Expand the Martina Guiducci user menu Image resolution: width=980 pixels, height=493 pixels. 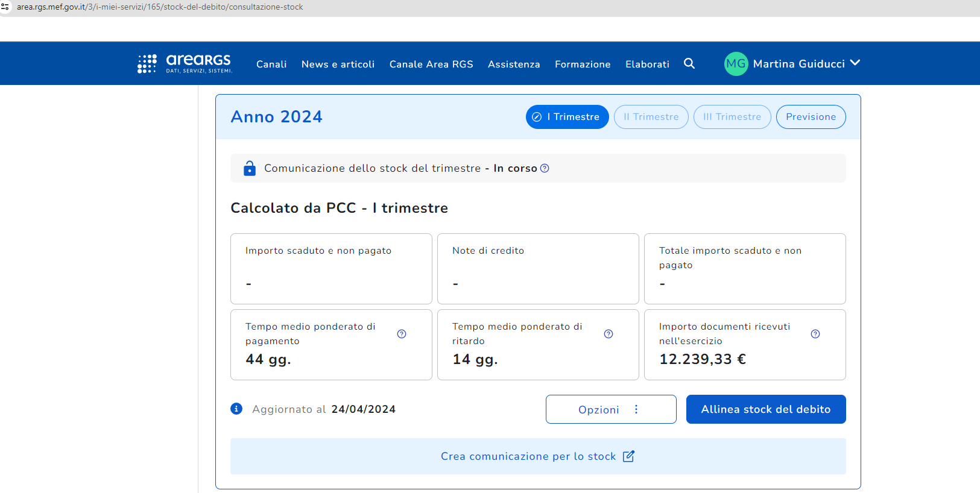coord(855,63)
